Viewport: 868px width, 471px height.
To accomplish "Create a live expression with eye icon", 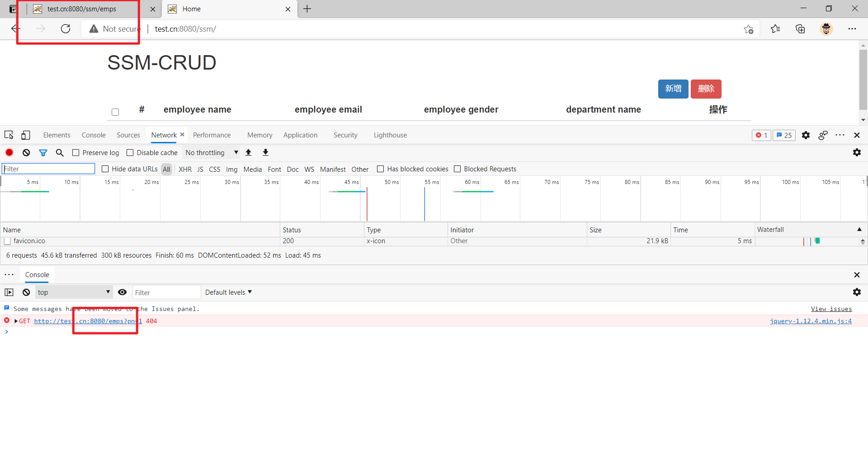I will [x=122, y=292].
